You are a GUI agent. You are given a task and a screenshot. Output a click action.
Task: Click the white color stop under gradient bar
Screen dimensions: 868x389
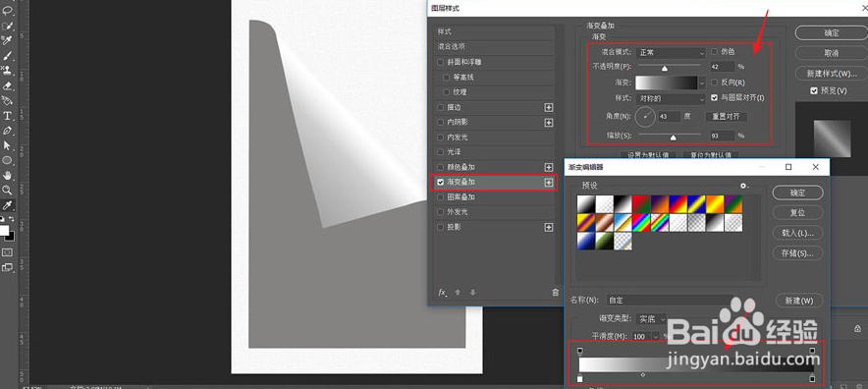coord(580,379)
